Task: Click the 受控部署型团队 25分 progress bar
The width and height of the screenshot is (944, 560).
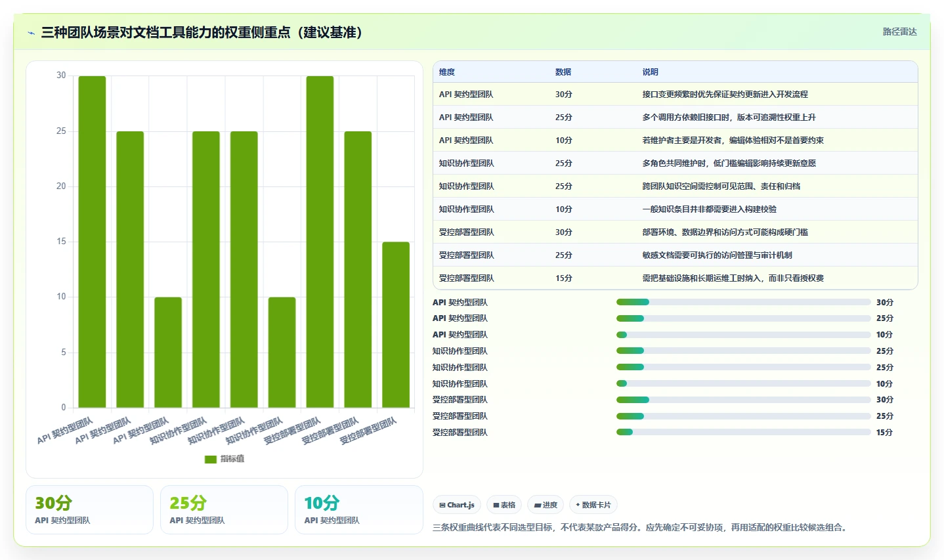Action: [743, 416]
